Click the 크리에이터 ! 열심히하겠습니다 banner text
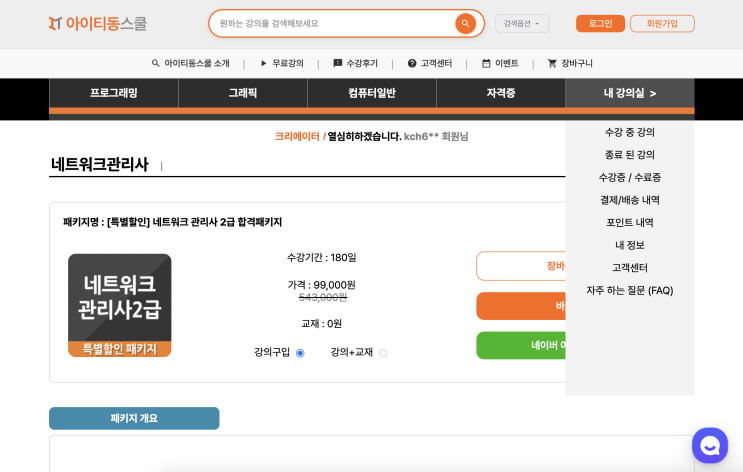This screenshot has width=743, height=472. [338, 136]
